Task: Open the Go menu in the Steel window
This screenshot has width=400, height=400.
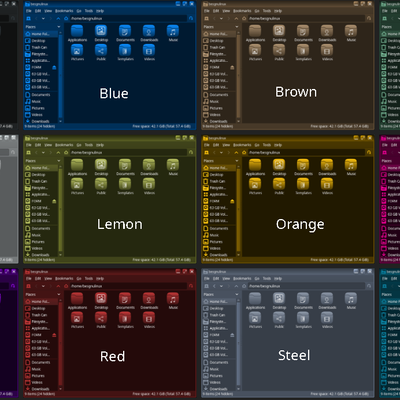Action: point(257,279)
